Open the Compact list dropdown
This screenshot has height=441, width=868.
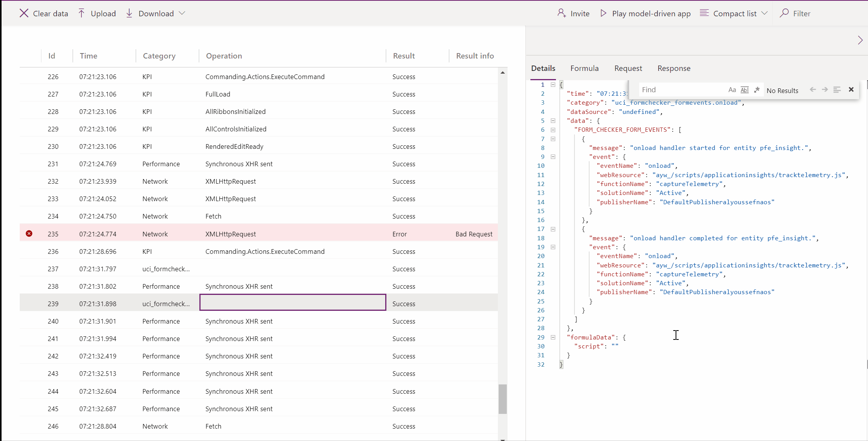pos(764,13)
